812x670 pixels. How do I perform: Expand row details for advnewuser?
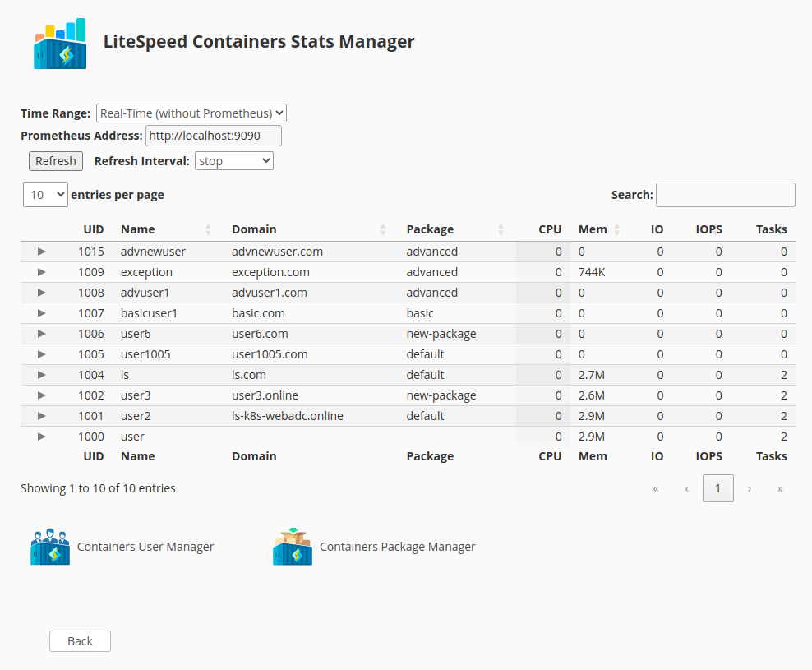(42, 252)
